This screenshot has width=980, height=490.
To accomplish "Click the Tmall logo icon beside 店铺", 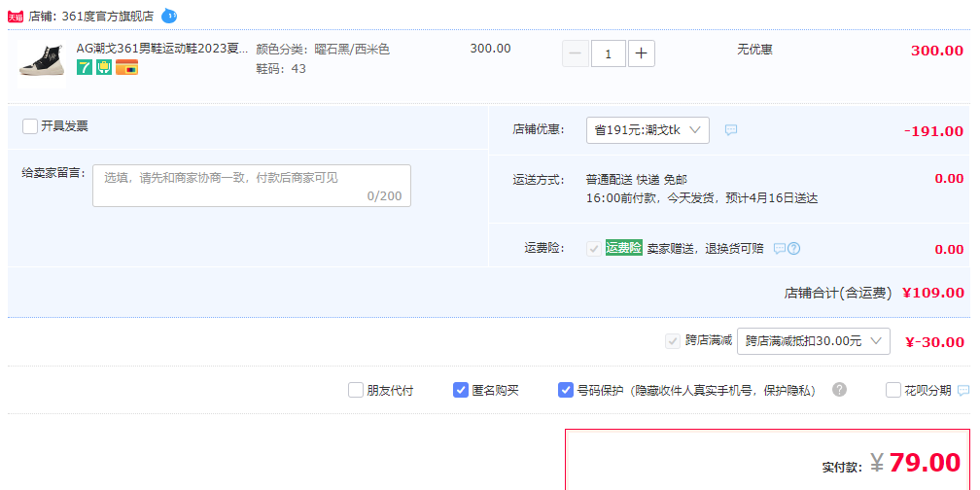I will 16,17.
